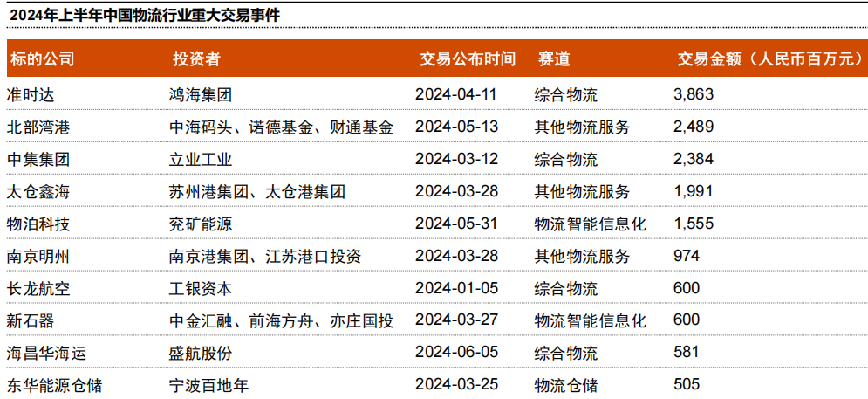Screen dimensions: 868x399
Task: Select the '太仓鑫海' company cell
Action: 38,192
